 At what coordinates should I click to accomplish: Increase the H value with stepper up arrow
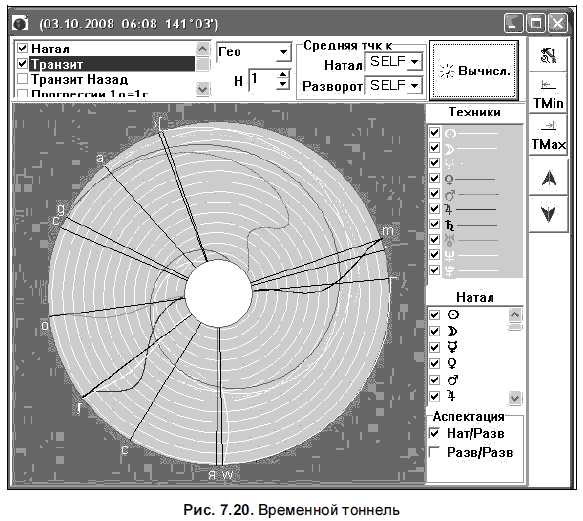tap(283, 74)
